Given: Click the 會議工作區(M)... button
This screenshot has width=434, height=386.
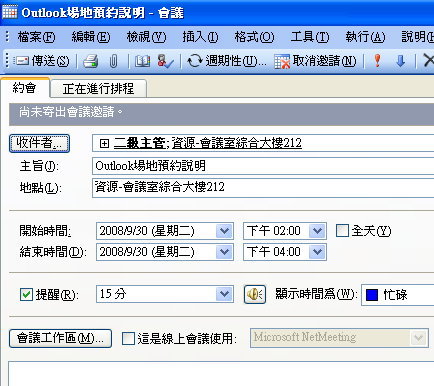Looking at the screenshot, I should pos(60,338).
